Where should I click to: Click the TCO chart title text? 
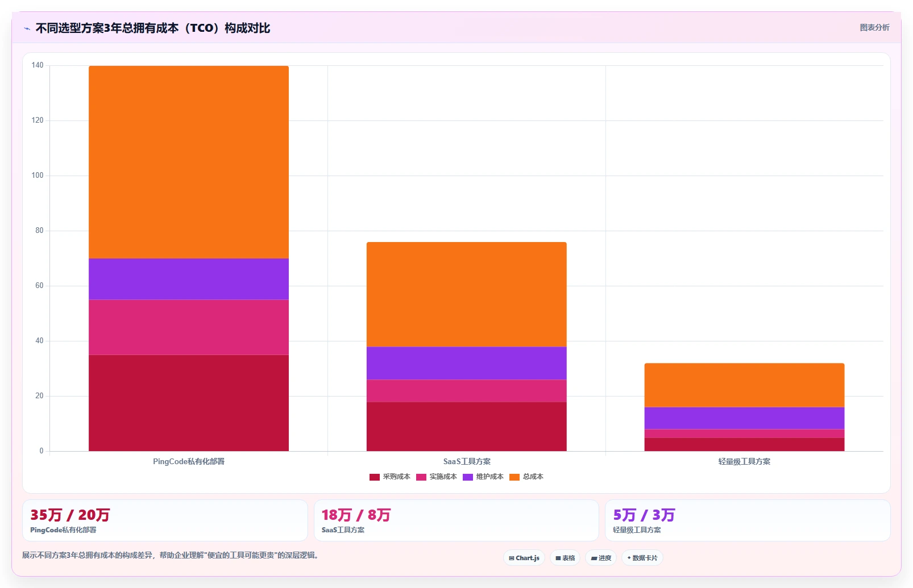(x=153, y=28)
